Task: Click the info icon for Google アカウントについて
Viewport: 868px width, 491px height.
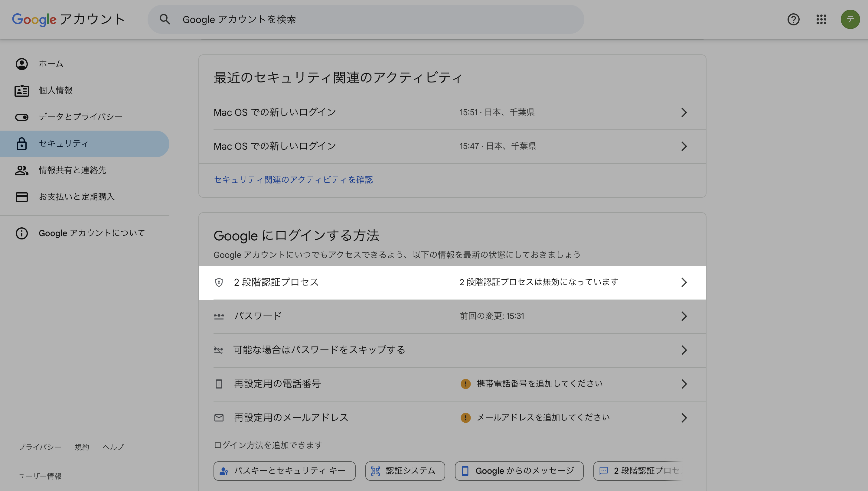Action: click(x=21, y=233)
